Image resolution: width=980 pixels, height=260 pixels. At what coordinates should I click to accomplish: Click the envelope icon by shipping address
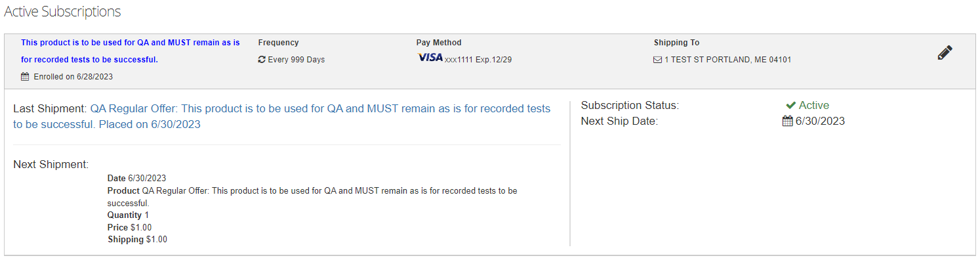tap(658, 60)
